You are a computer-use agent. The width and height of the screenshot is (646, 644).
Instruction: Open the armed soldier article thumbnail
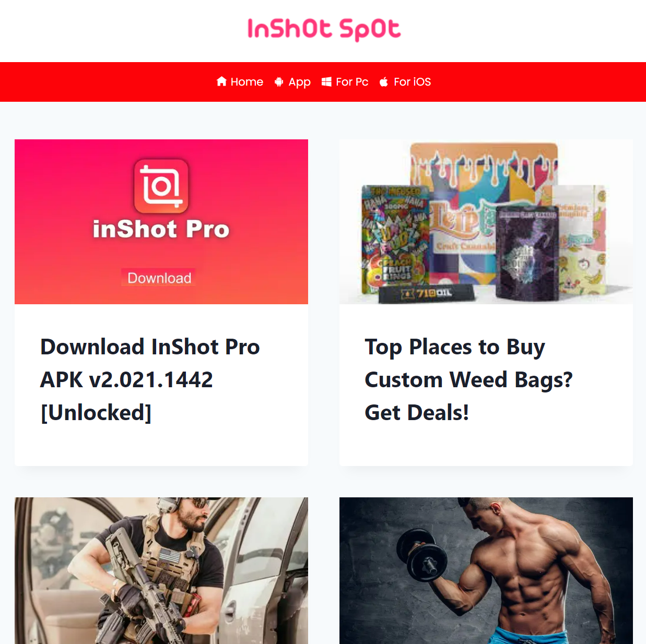click(x=161, y=570)
